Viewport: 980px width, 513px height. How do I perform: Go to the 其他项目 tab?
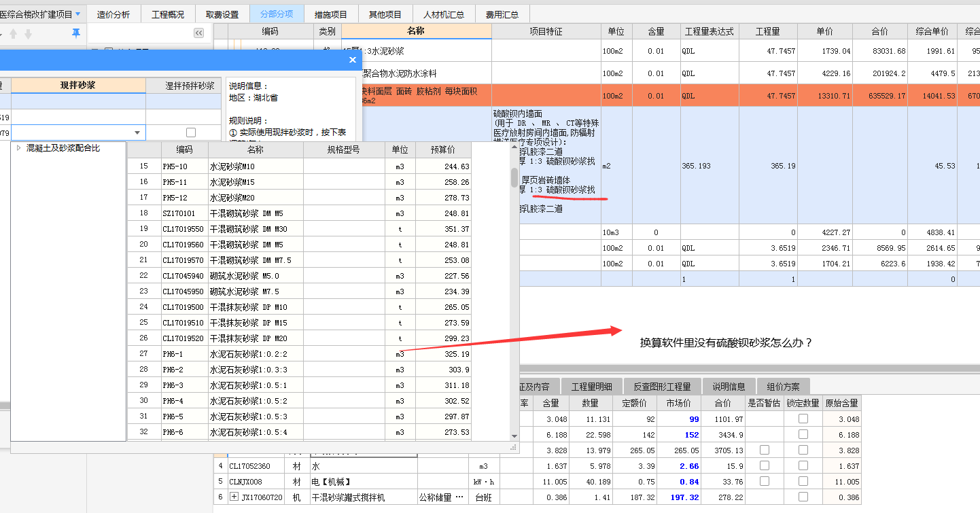coord(385,14)
